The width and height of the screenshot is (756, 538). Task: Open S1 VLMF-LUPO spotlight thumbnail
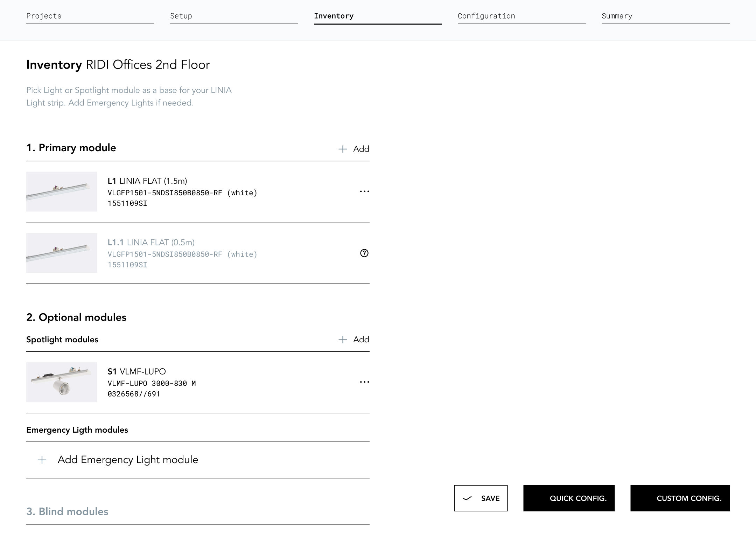click(x=62, y=382)
